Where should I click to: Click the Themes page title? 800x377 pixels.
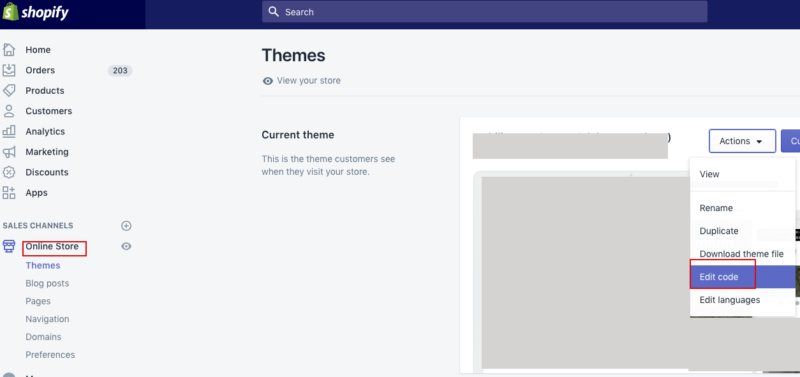coord(293,55)
